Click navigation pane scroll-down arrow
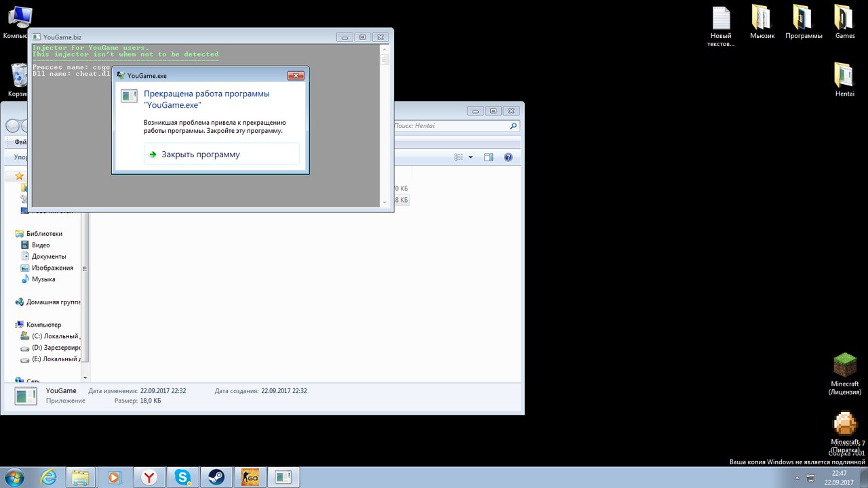The image size is (868, 488). 85,377
